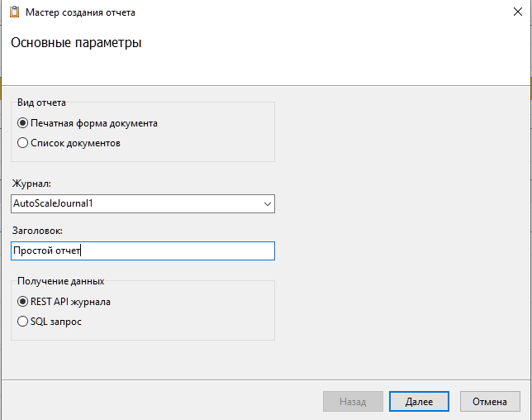The width and height of the screenshot is (532, 420).
Task: Click the Вид отчета group caption
Action: point(41,103)
